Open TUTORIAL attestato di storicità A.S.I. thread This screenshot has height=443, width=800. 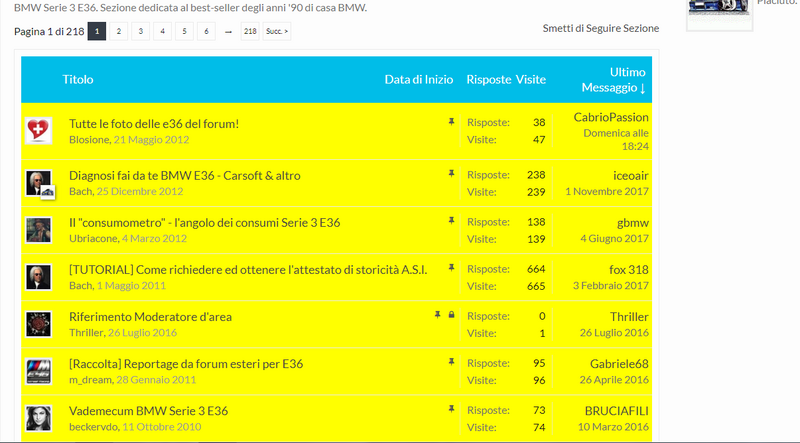tap(248, 269)
